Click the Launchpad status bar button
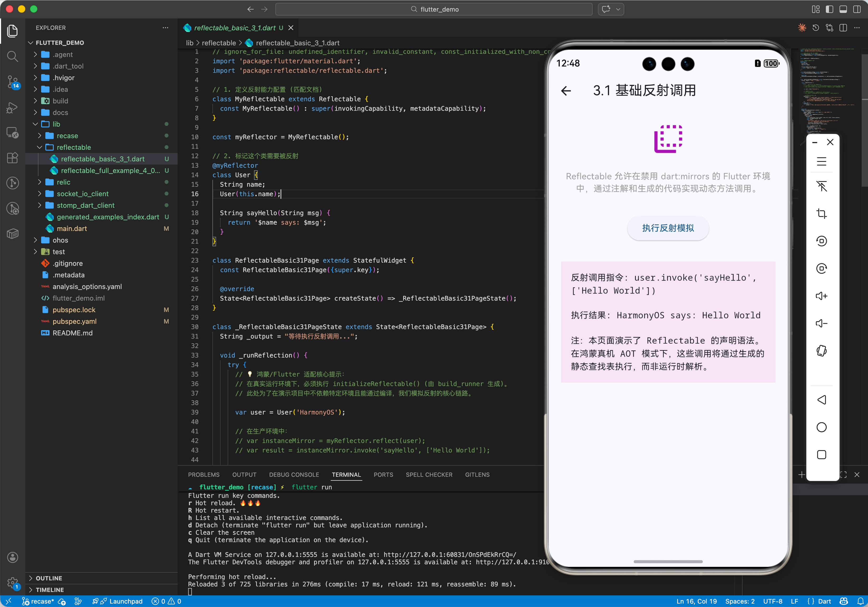The width and height of the screenshot is (868, 607). click(x=121, y=601)
